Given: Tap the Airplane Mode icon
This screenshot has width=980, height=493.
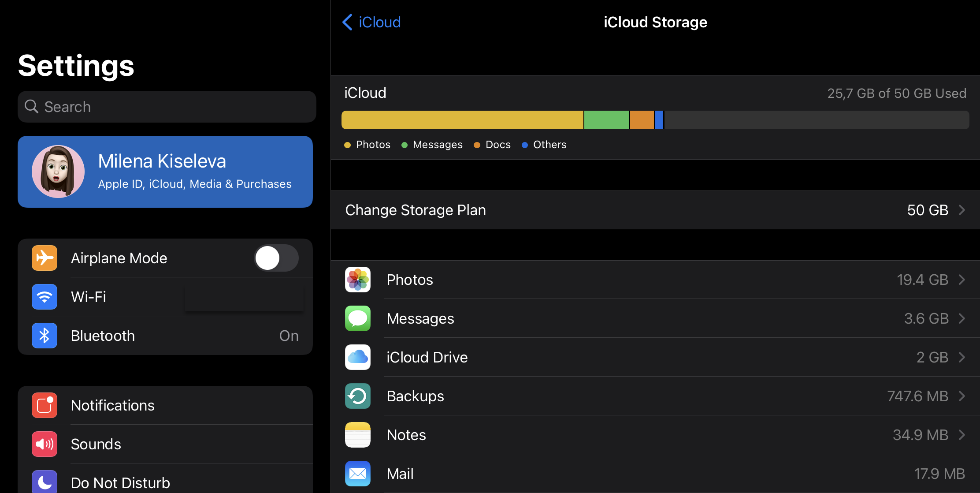Looking at the screenshot, I should (45, 258).
